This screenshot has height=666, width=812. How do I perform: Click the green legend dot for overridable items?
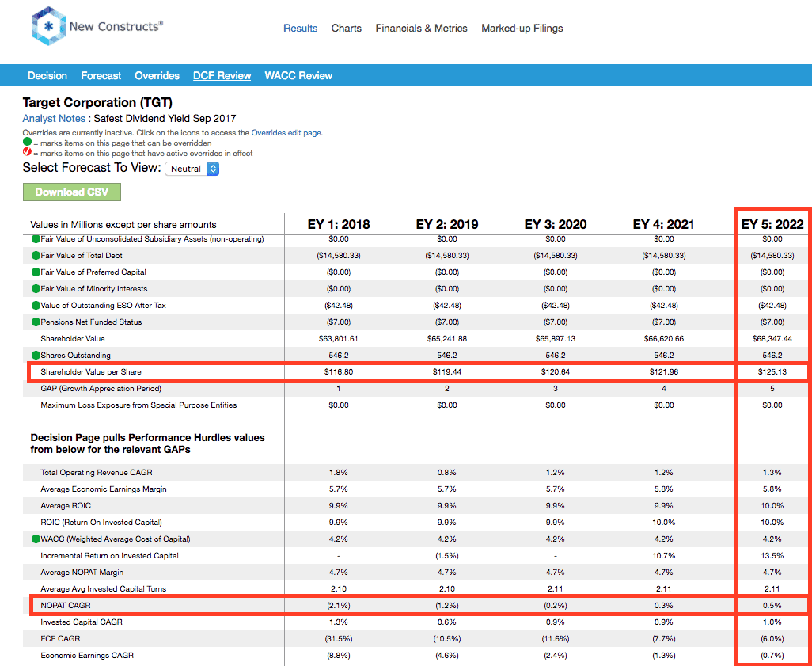(28, 143)
